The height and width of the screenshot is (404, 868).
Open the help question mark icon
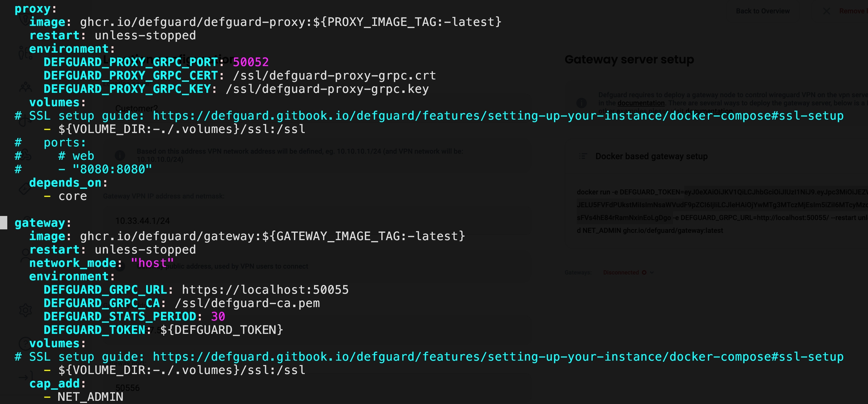[x=24, y=343]
